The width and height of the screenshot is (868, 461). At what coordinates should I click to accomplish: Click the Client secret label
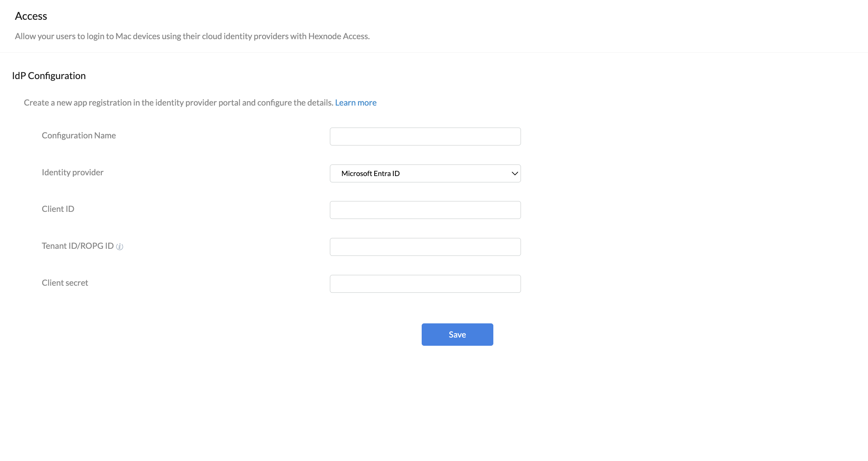65,283
